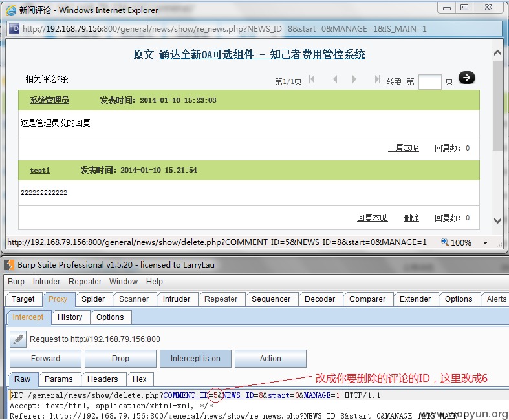Switch to the Repeater tool tab
This screenshot has height=420, width=509.
221,299
